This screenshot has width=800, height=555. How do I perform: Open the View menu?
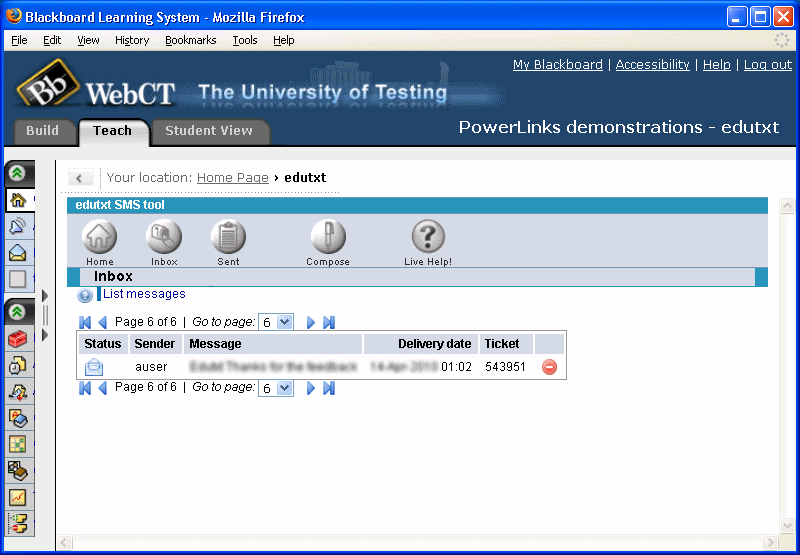(x=88, y=40)
